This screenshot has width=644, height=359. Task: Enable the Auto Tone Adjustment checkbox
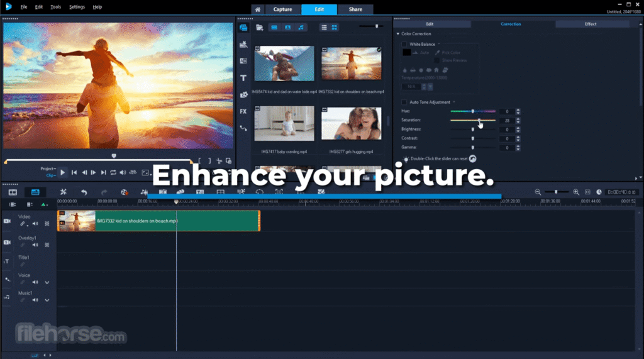pyautogui.click(x=404, y=102)
